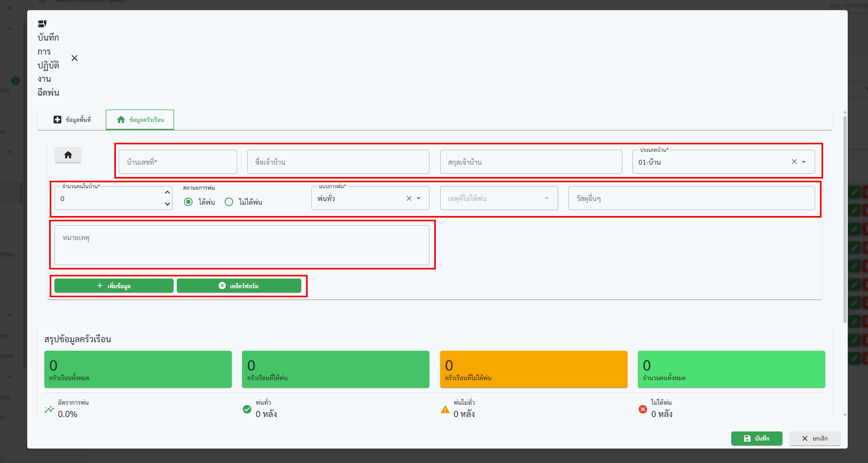868x463 pixels.
Task: Expand the ประเภทบ้าน dropdown arrow
Action: (x=804, y=162)
